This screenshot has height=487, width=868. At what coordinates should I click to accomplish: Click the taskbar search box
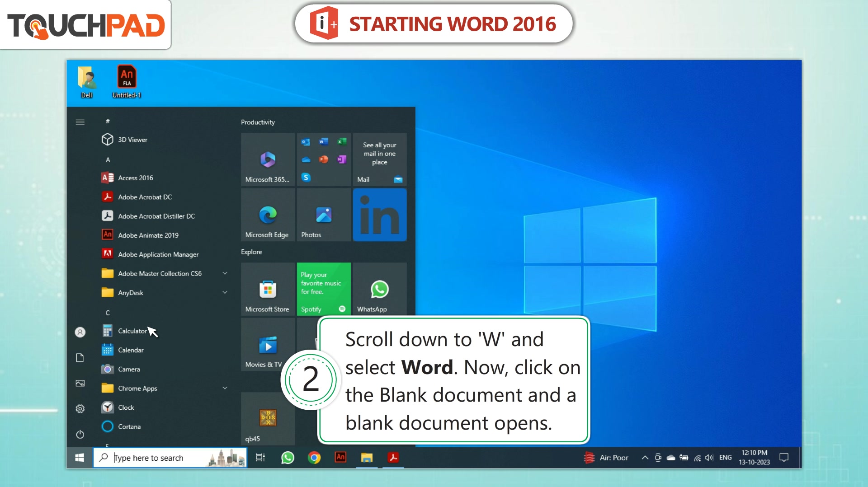(x=170, y=458)
